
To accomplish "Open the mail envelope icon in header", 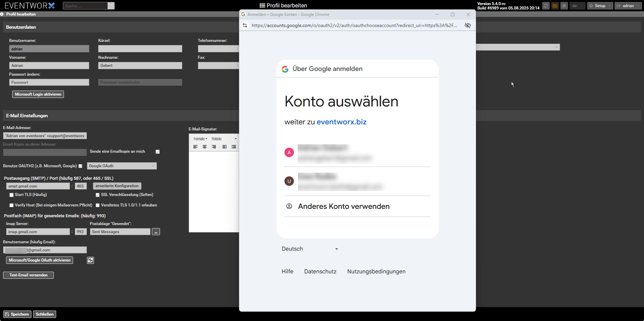I will (x=555, y=6).
